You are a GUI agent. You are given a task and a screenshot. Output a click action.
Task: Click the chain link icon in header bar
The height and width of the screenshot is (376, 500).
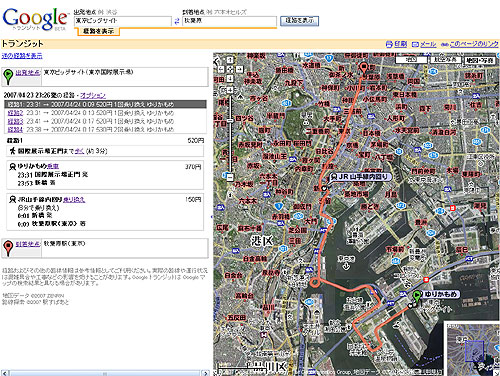[x=445, y=44]
